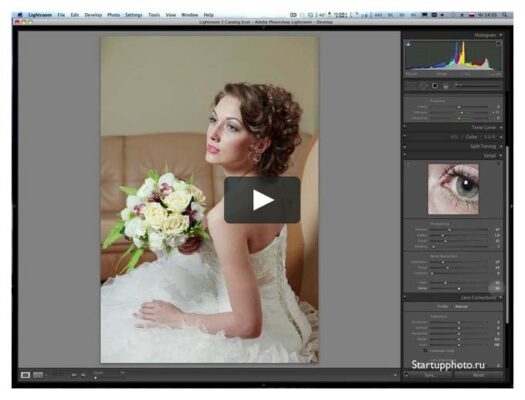The width and height of the screenshot is (525, 400).
Task: Play the video with the center play button
Action: click(x=262, y=200)
